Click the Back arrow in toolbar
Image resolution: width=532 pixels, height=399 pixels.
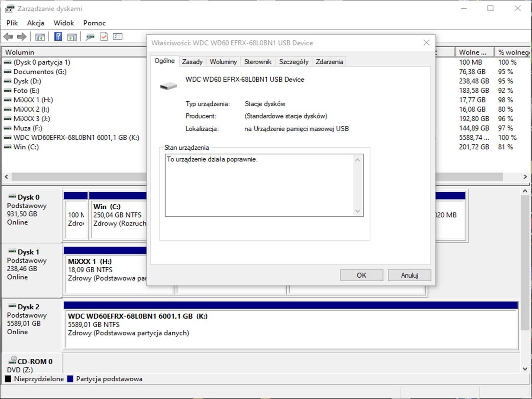click(x=8, y=37)
